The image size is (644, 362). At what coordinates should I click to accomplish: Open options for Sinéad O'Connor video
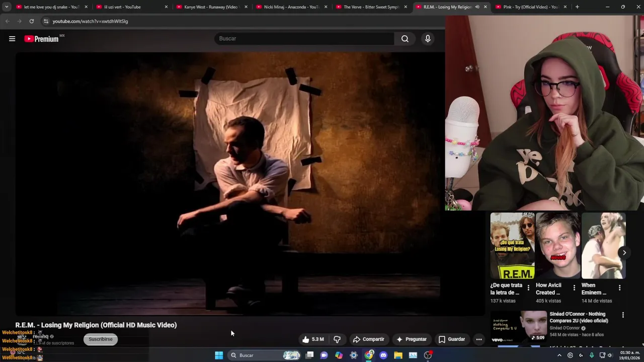point(623,315)
